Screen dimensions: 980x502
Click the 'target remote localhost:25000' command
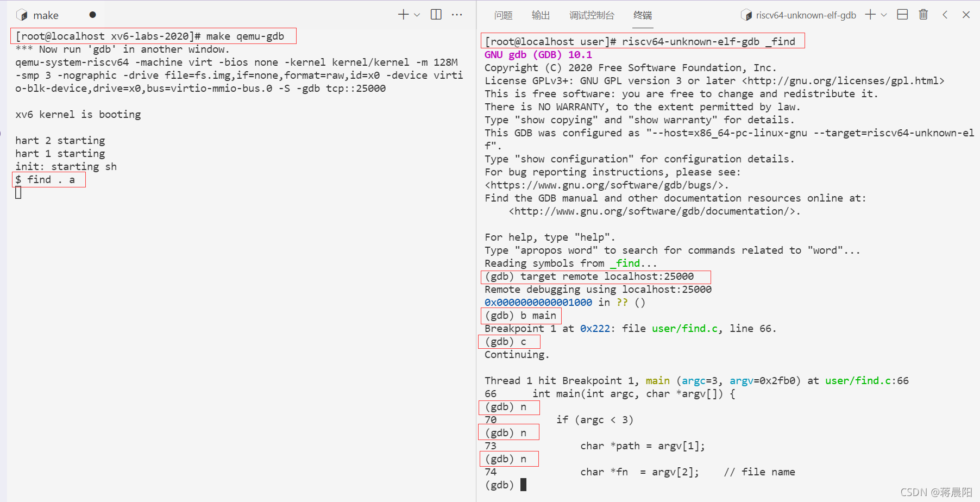click(589, 277)
